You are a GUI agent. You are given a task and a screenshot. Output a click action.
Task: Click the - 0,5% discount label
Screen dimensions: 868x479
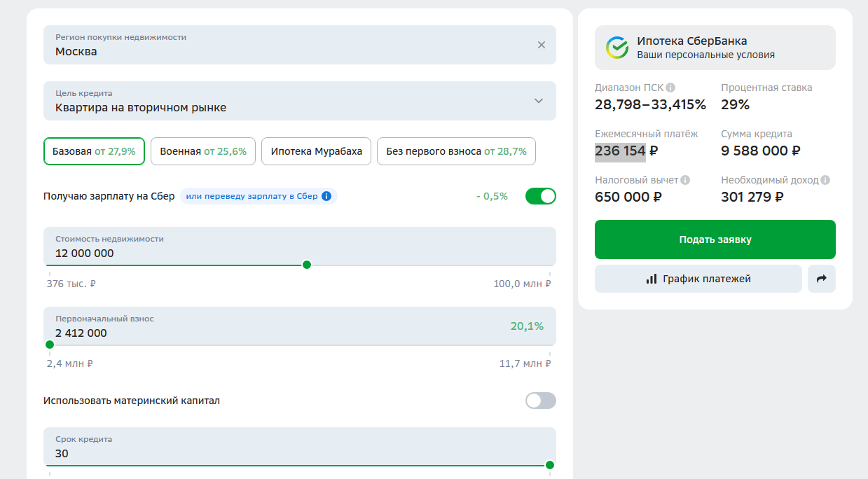(492, 196)
